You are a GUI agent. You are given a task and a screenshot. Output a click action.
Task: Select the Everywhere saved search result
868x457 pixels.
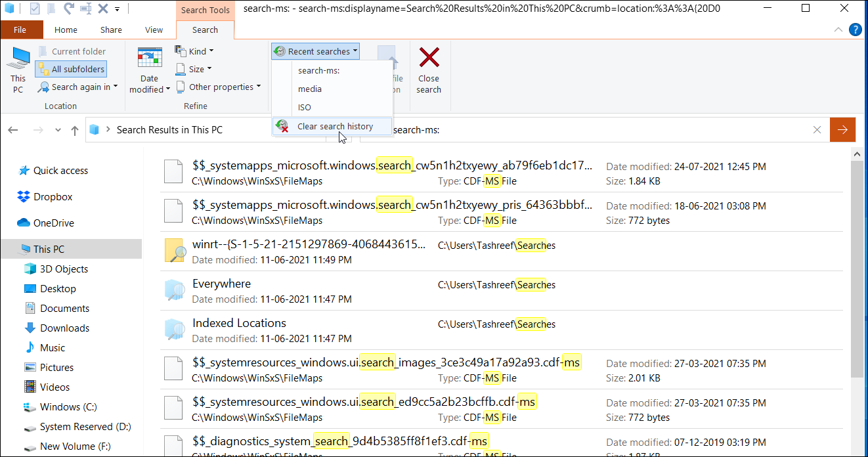(x=502, y=291)
